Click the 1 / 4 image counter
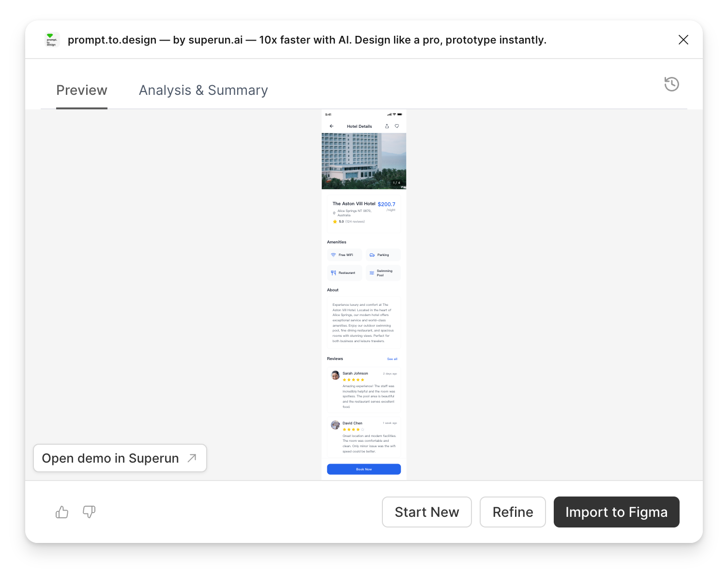The image size is (728, 572). pos(396,183)
